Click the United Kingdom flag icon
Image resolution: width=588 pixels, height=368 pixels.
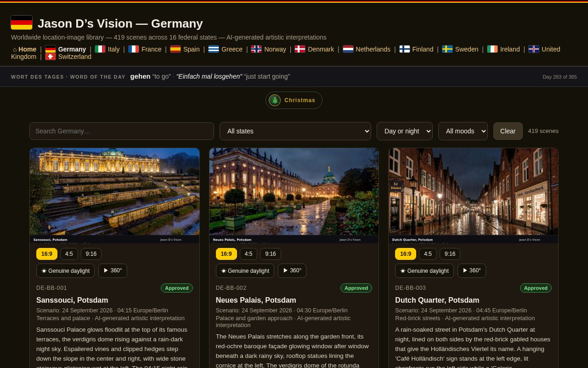point(534,49)
